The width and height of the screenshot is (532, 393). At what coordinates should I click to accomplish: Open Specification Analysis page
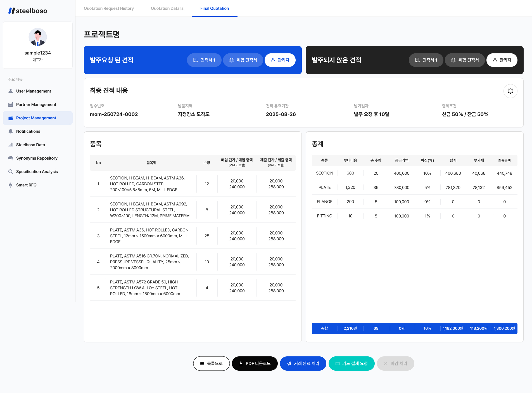37,172
